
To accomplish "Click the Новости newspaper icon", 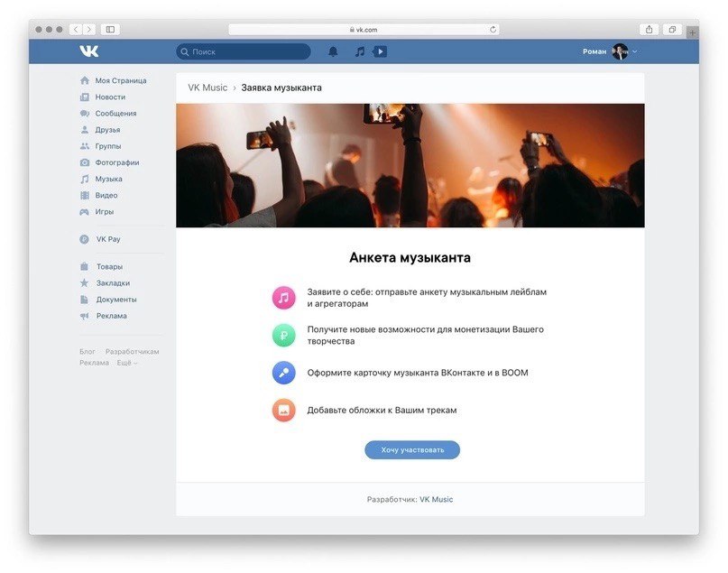I will 85,97.
